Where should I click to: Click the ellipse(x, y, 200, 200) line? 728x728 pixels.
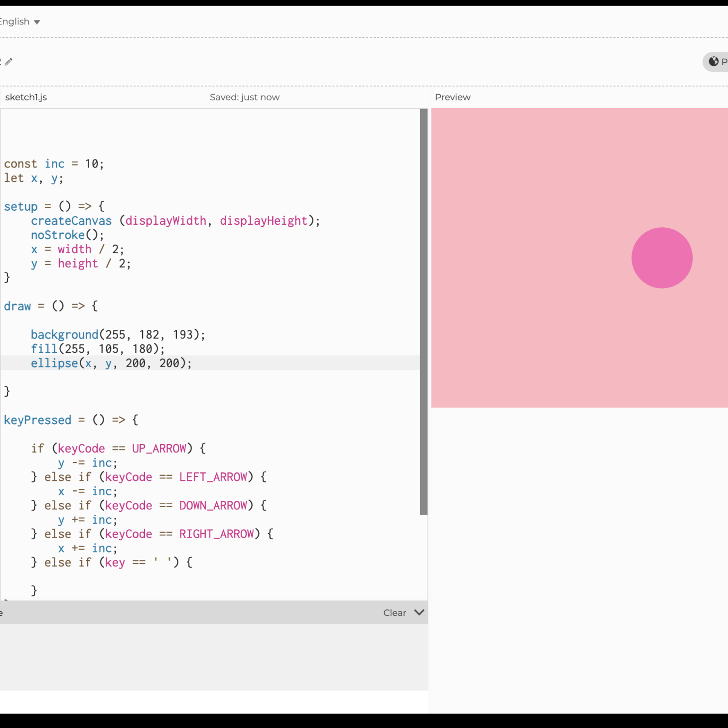(111, 363)
